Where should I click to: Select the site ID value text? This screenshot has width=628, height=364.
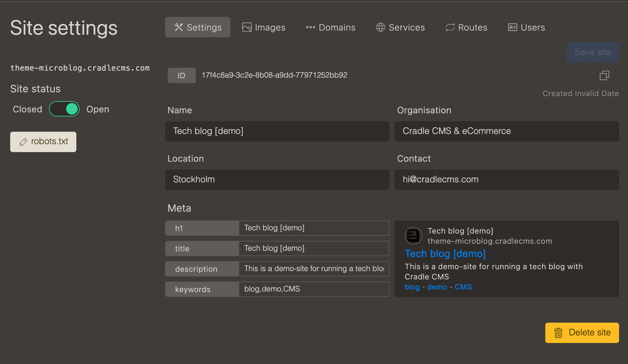point(275,75)
